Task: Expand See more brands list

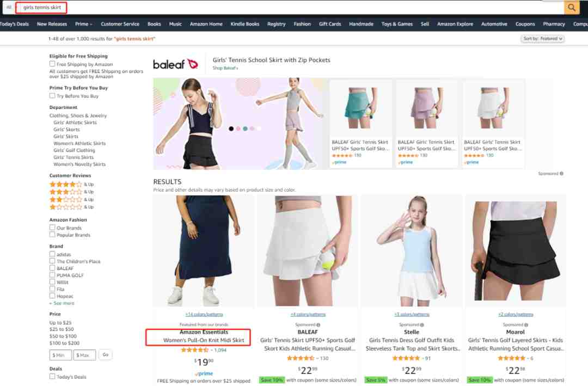Action: (62, 303)
